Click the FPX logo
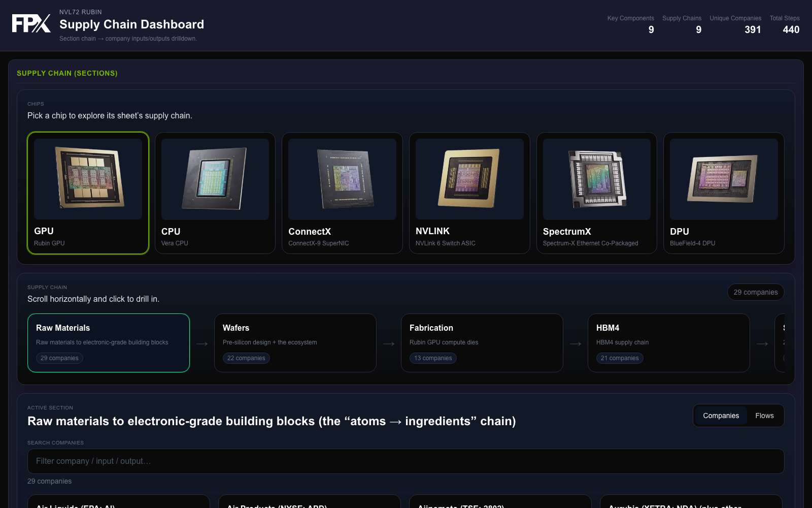 click(x=31, y=23)
